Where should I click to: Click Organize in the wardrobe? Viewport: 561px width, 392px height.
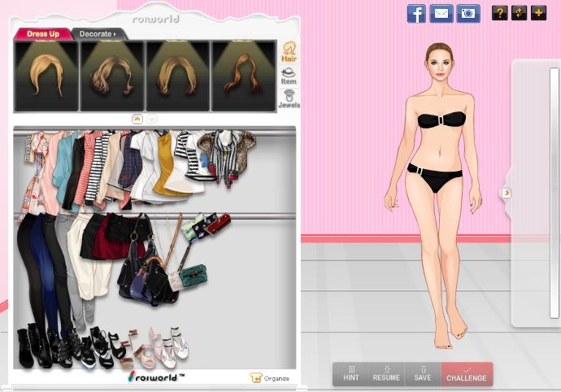271,378
